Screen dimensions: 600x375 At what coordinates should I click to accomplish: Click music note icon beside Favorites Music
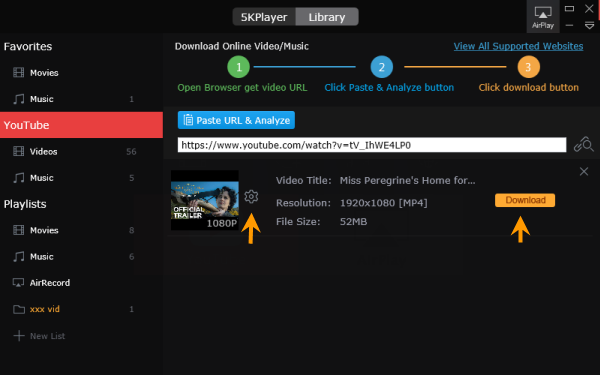click(x=18, y=99)
